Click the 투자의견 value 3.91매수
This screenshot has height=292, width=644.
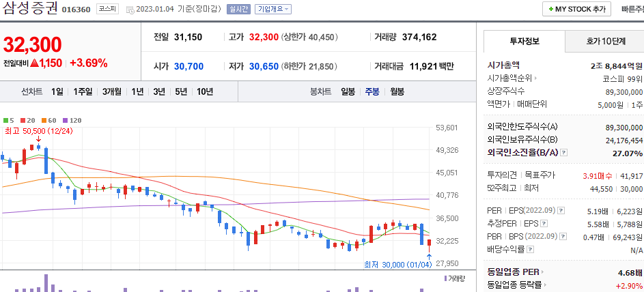click(598, 176)
